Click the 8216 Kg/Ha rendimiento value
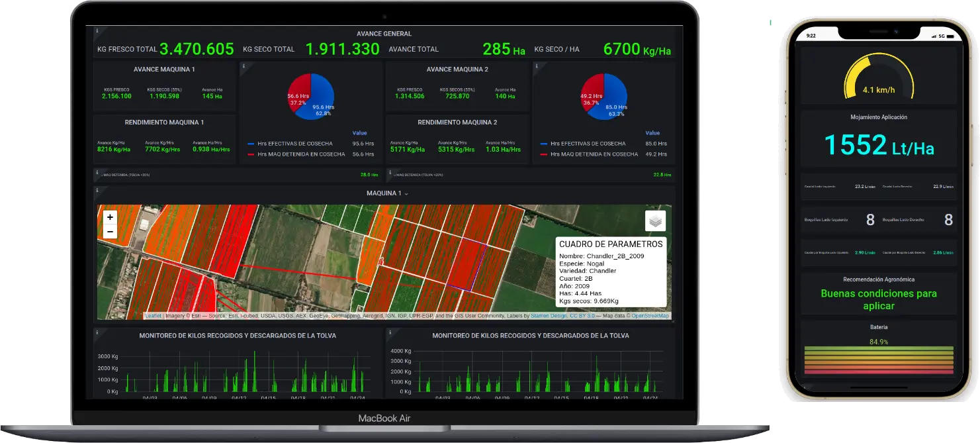This screenshot has height=443, width=980. (x=114, y=150)
